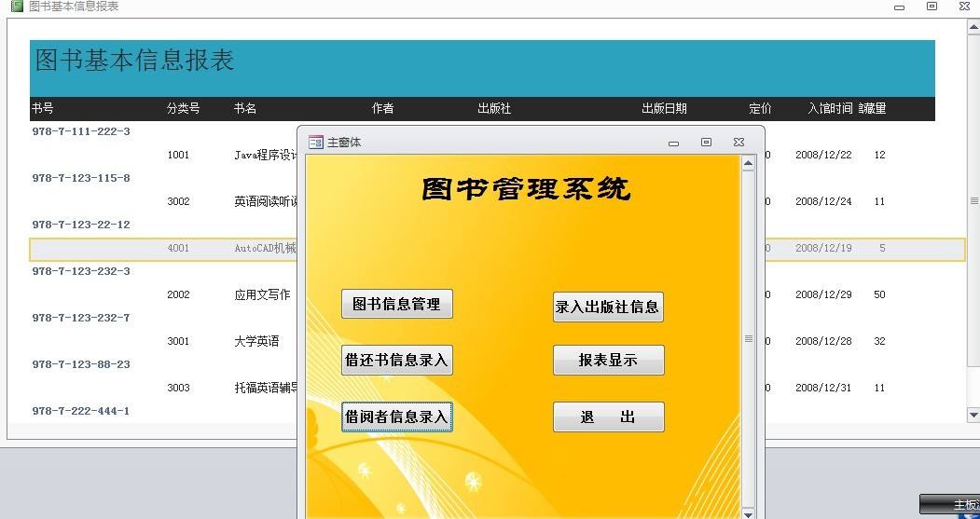This screenshot has width=980, height=519.
Task: Click stock quantity 12 in the 1001 row
Action: click(x=880, y=155)
